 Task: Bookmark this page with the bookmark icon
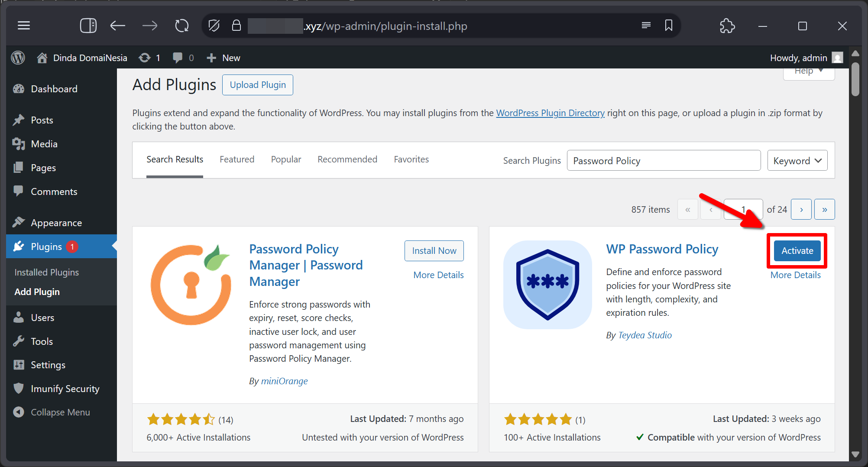click(x=669, y=26)
